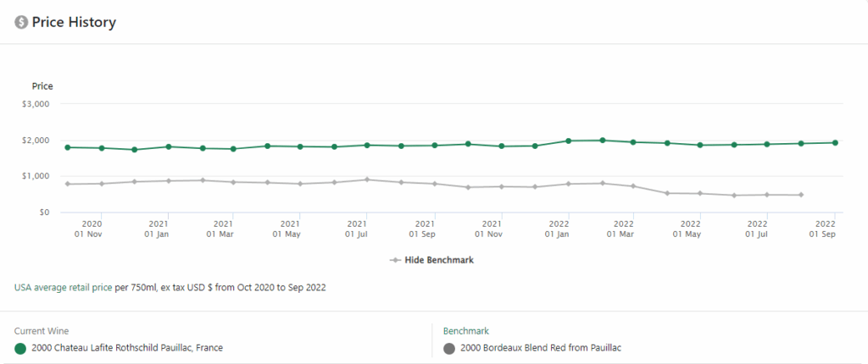Open the Benchmark link
This screenshot has height=364, width=868.
465,331
